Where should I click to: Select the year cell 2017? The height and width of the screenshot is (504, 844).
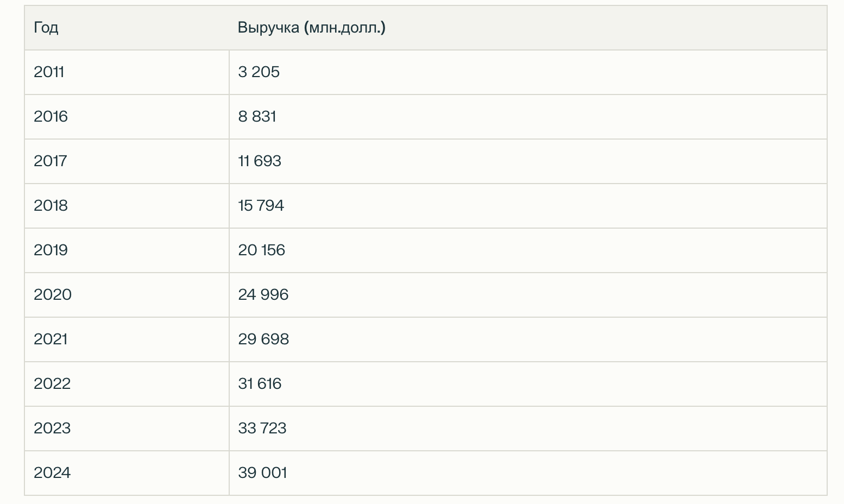(51, 161)
